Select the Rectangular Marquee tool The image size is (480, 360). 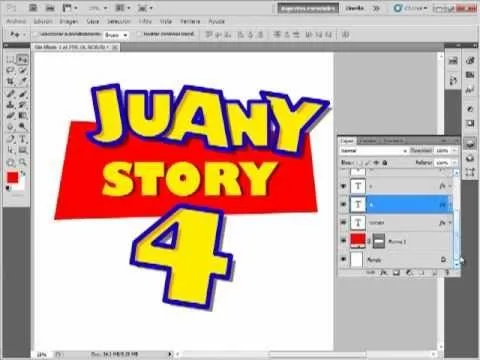tap(11, 60)
